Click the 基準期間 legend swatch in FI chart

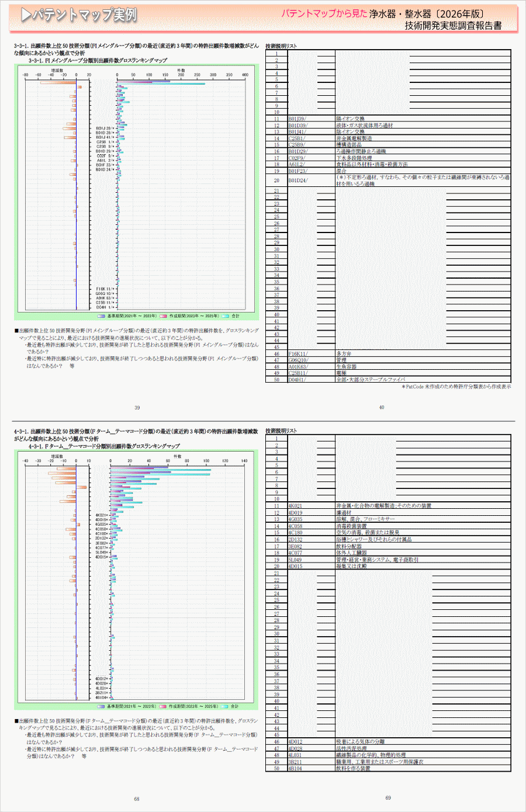tap(101, 316)
